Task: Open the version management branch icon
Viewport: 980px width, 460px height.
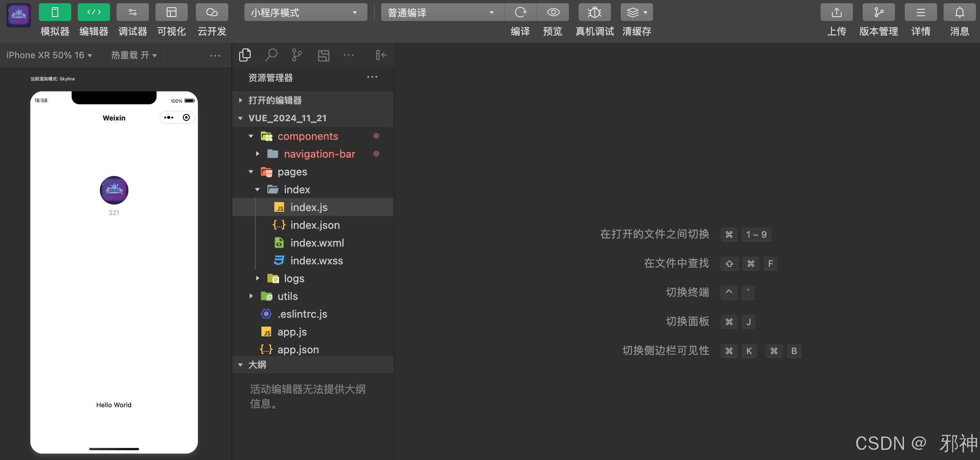Action: pyautogui.click(x=878, y=13)
